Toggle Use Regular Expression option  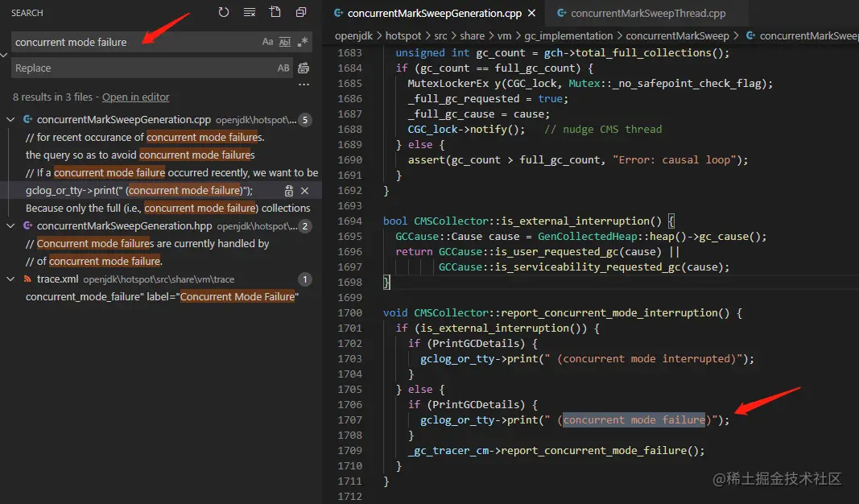[x=303, y=42]
